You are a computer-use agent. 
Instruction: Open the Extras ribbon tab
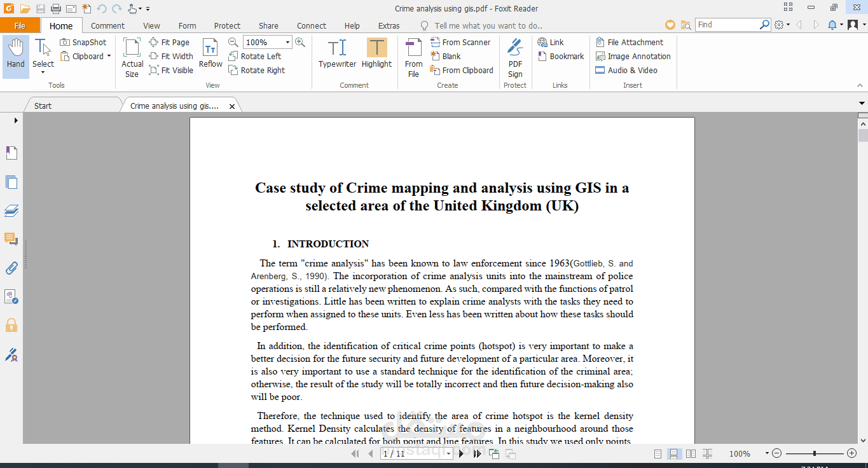click(x=389, y=26)
